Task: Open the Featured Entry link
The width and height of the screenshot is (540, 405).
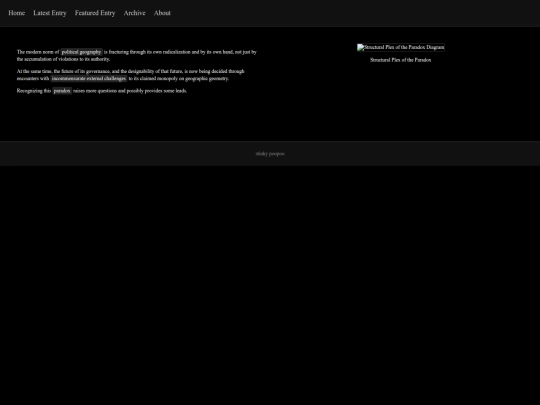Action: click(x=95, y=13)
